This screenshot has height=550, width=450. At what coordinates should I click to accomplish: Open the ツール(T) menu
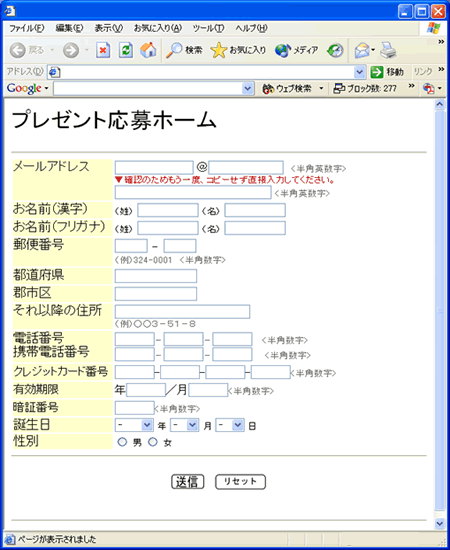pyautogui.click(x=208, y=28)
